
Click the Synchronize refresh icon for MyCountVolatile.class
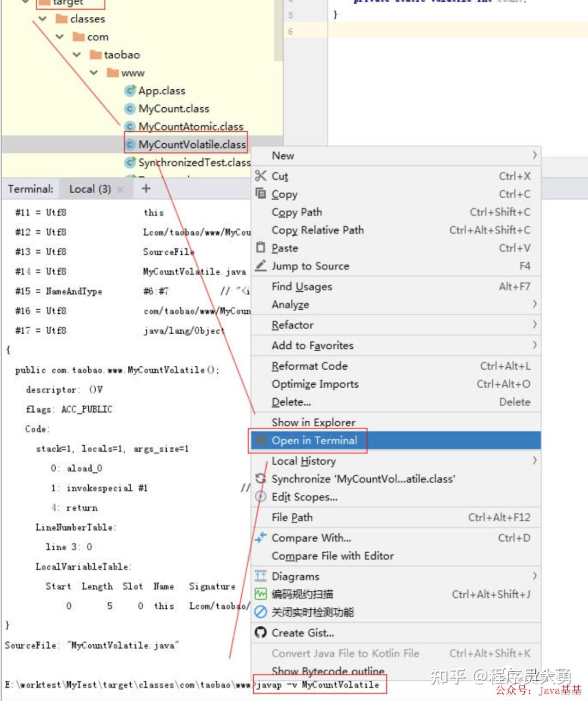(260, 479)
